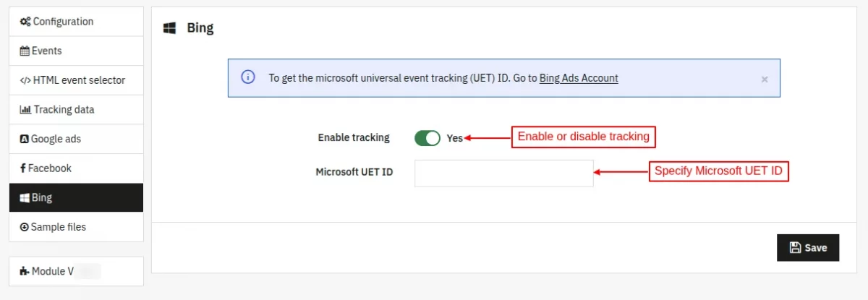Switch to the Events section

pos(76,51)
